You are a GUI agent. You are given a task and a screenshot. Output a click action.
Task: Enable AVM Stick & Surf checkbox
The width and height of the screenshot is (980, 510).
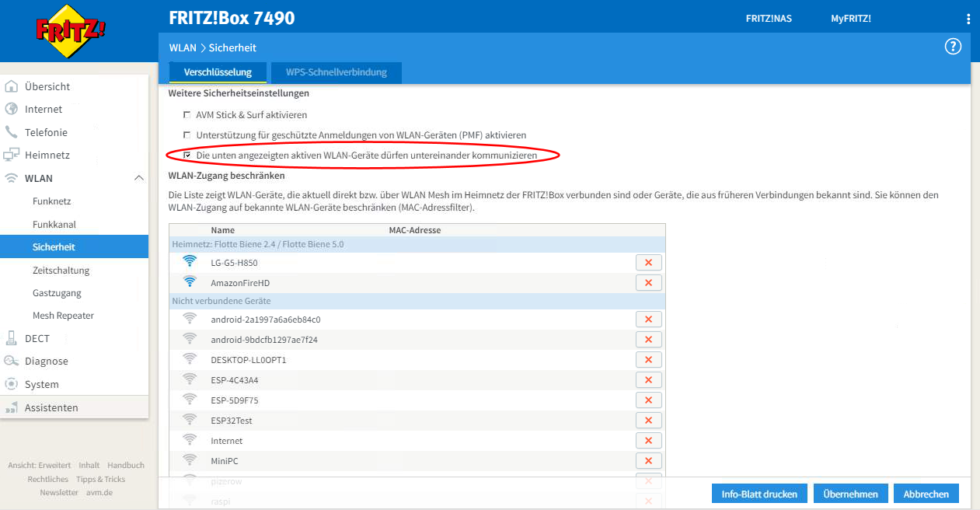click(x=187, y=115)
